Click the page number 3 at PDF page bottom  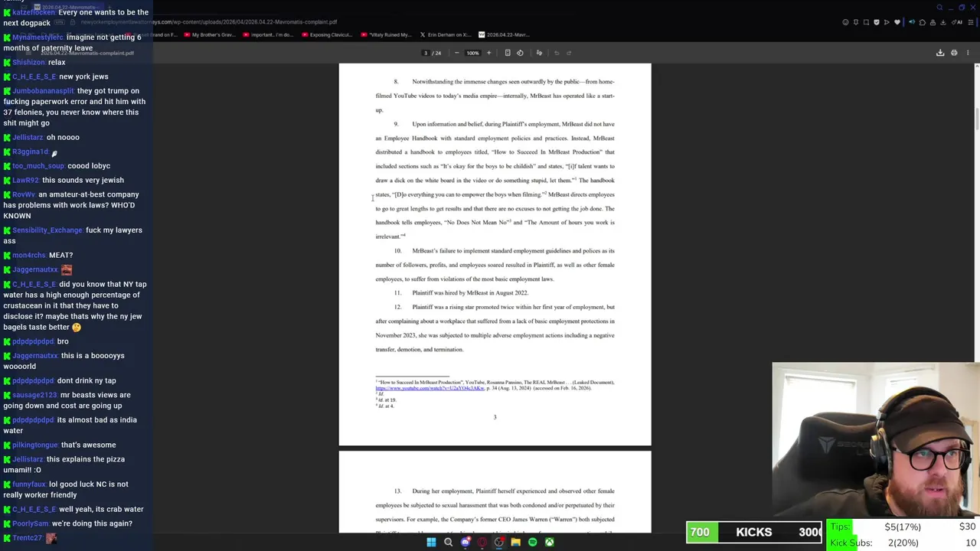495,417
